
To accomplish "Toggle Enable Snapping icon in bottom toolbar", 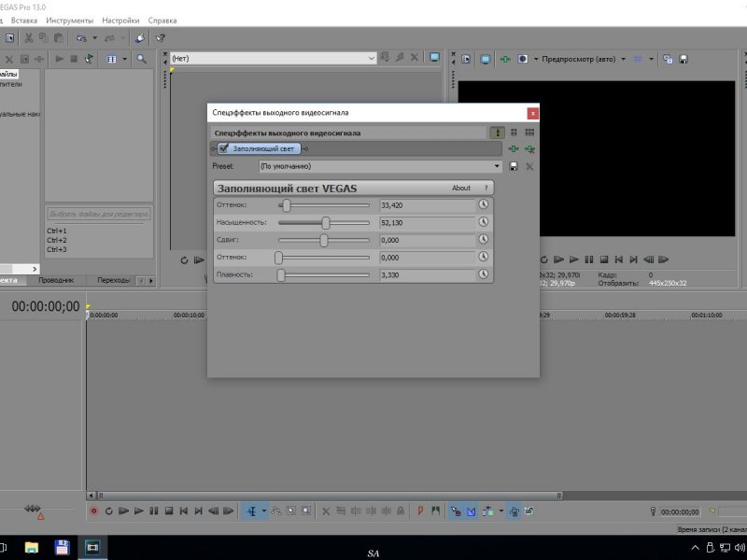I will 456,511.
